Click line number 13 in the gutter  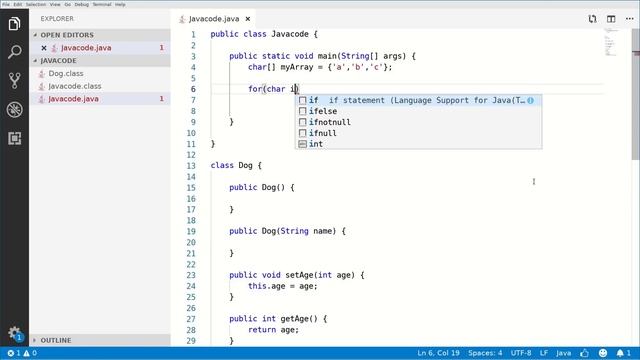coord(191,166)
